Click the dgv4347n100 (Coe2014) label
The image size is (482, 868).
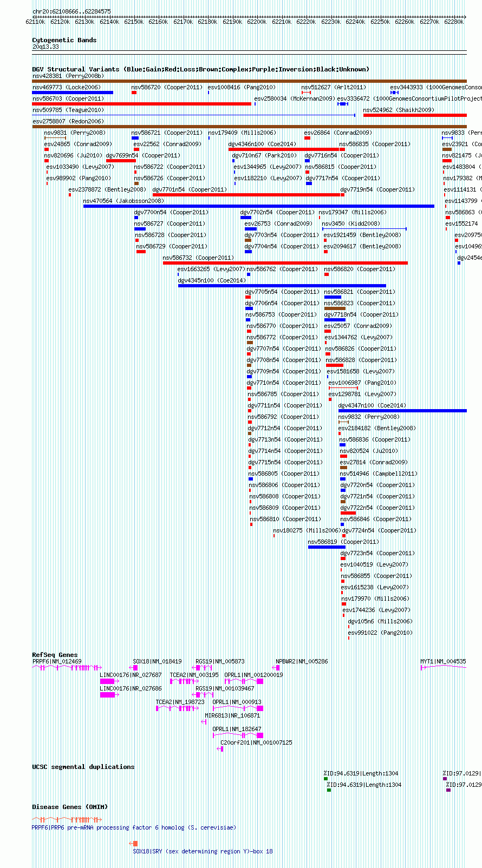click(372, 405)
